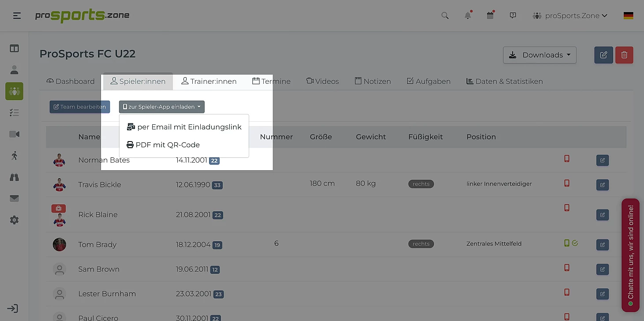Open the envelope messages sidebar icon
Screen dimensions: 644x321
[x=14, y=198]
